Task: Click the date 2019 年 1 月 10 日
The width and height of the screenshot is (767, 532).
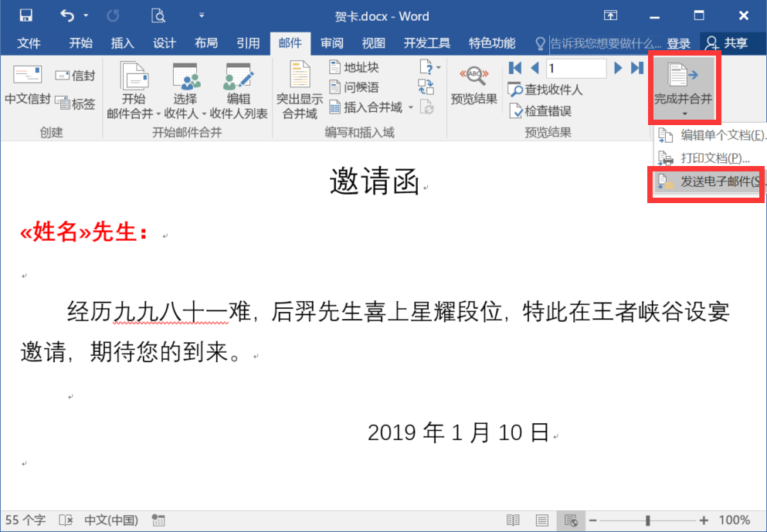Action: (x=458, y=432)
